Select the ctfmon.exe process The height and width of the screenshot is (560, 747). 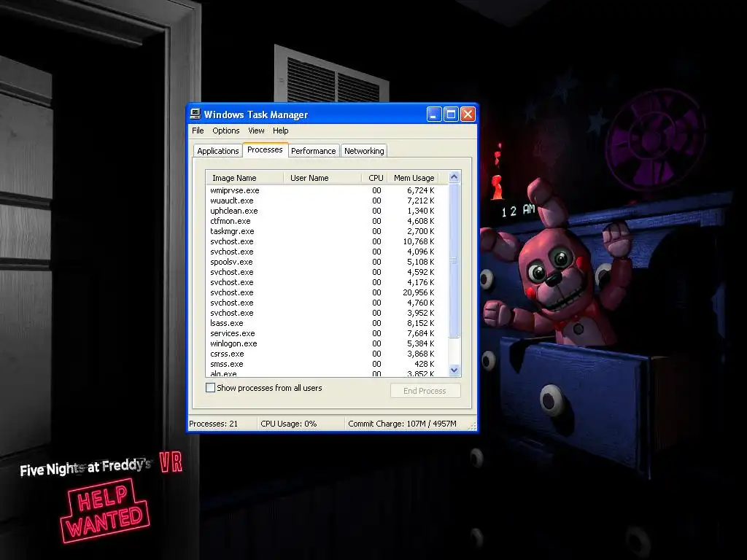pos(327,221)
